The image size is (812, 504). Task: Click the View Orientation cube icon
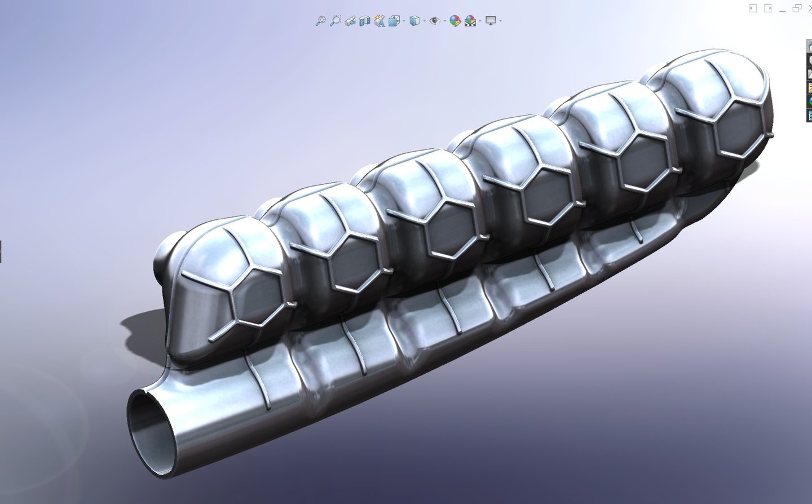(x=394, y=21)
